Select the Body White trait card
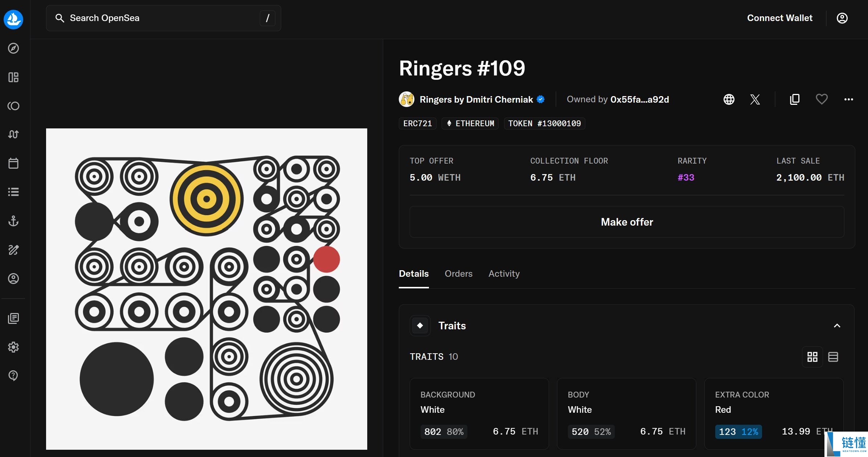Viewport: 868px width, 457px height. (x=626, y=414)
